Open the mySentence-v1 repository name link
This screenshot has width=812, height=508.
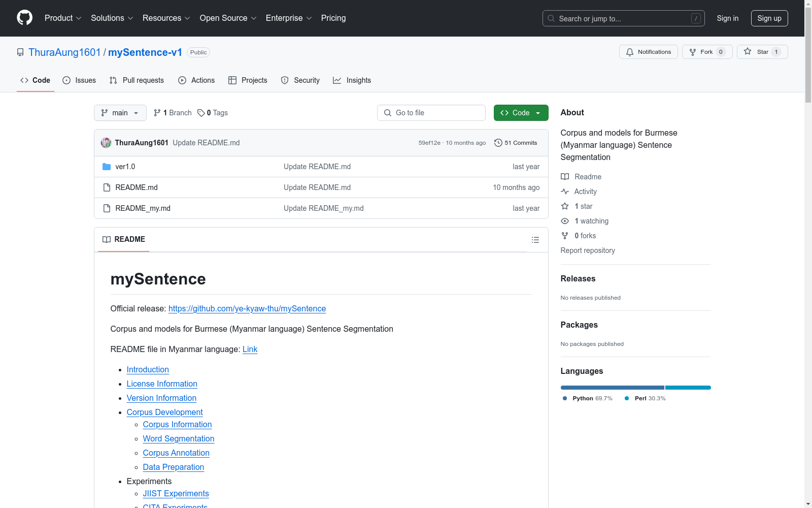[x=145, y=52]
